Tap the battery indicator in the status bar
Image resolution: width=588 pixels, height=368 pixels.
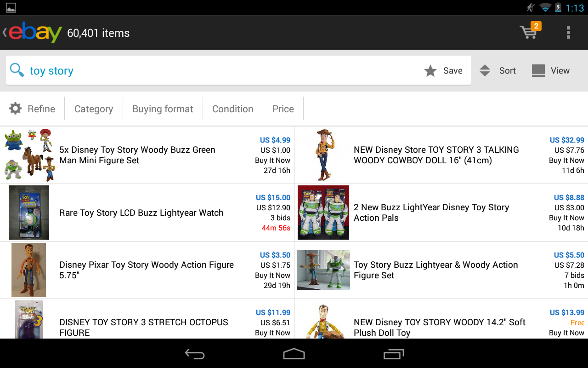click(558, 7)
